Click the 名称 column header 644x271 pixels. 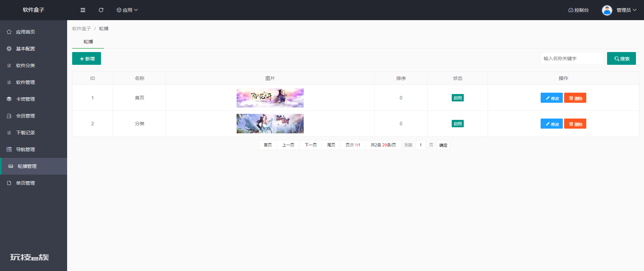click(x=140, y=78)
